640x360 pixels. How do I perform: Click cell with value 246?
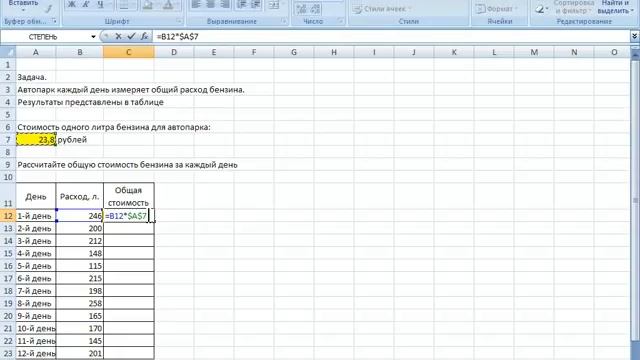[80, 216]
